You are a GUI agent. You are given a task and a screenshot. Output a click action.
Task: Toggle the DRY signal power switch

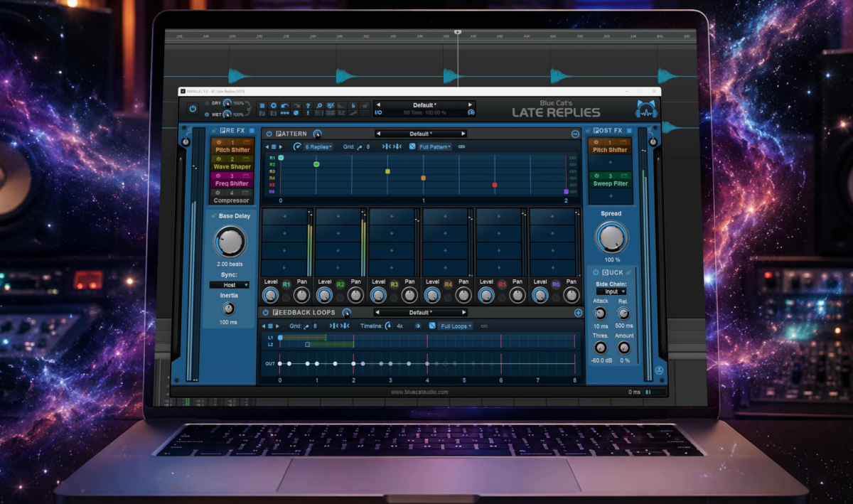[x=207, y=103]
